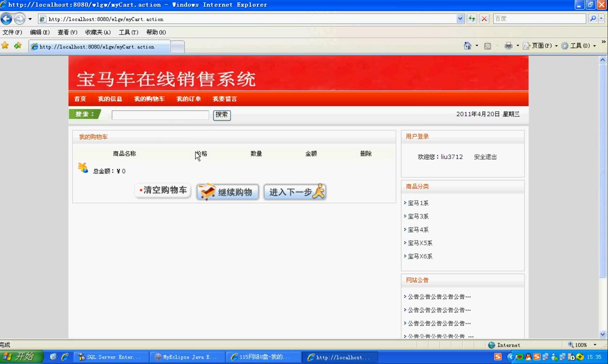608x364 pixels.
Task: Open the 宝马X5系 category
Action: tap(420, 243)
